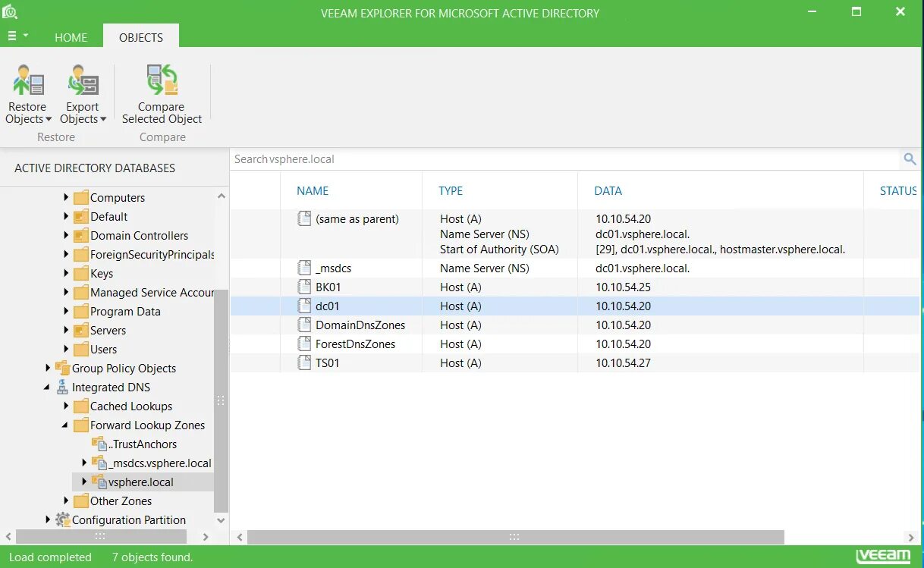This screenshot has width=924, height=568.
Task: Click the results horizontal scrollbar
Action: [x=515, y=537]
